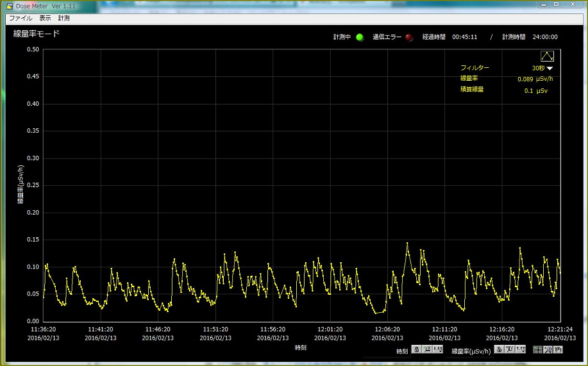588x366 pixels.
Task: Open the dose rate axis format options
Action: pos(521,349)
